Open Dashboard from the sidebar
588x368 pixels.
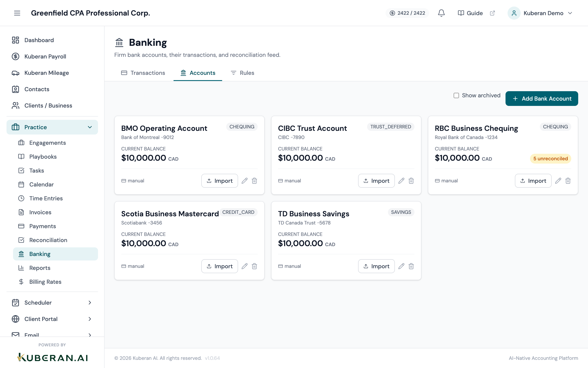(52, 40)
